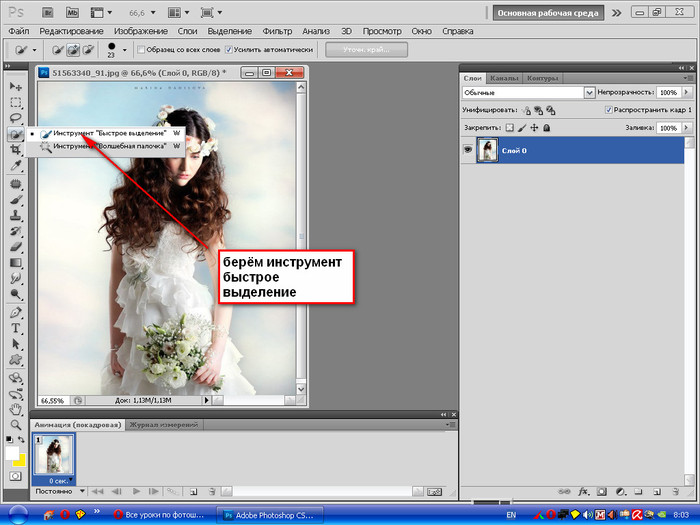Uncheck "Усилить автоматически" option
700x525 pixels.
[x=230, y=49]
